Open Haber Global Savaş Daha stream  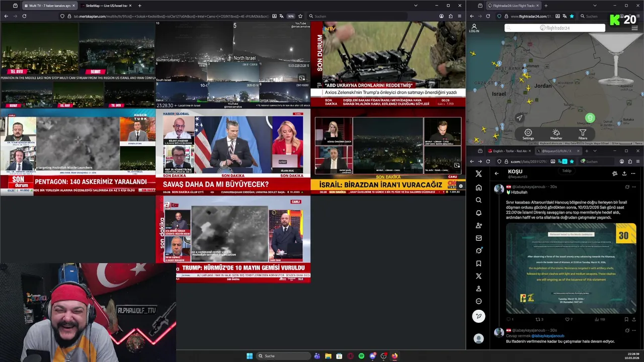pyautogui.click(x=232, y=152)
